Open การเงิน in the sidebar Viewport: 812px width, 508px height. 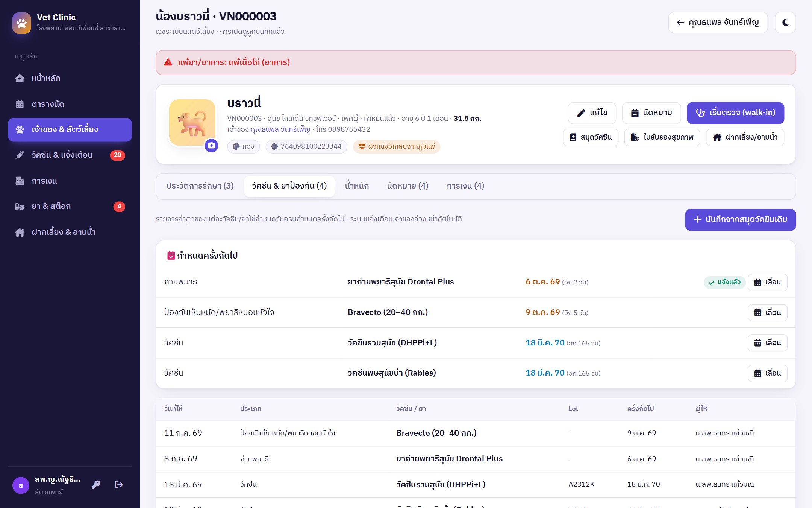70,181
